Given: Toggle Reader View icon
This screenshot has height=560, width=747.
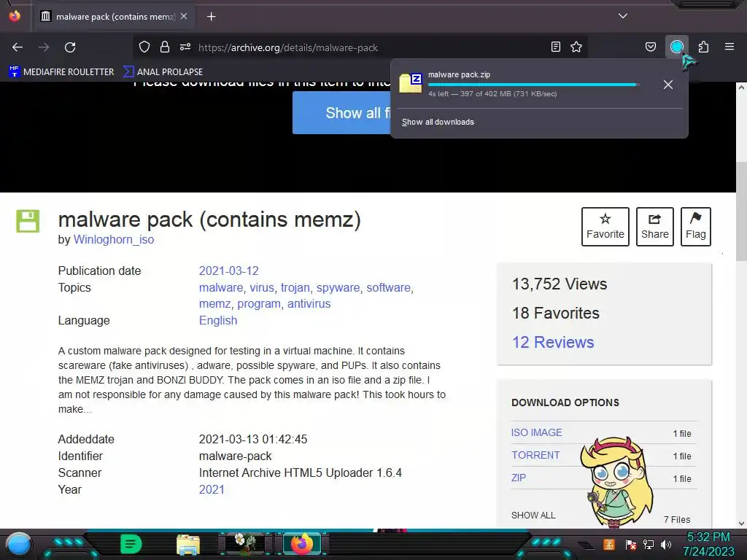Looking at the screenshot, I should coord(555,47).
